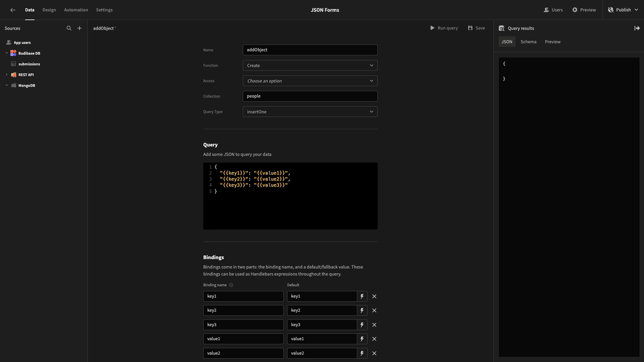Open the Access dropdown Choose an option
The image size is (644, 362).
(x=310, y=81)
